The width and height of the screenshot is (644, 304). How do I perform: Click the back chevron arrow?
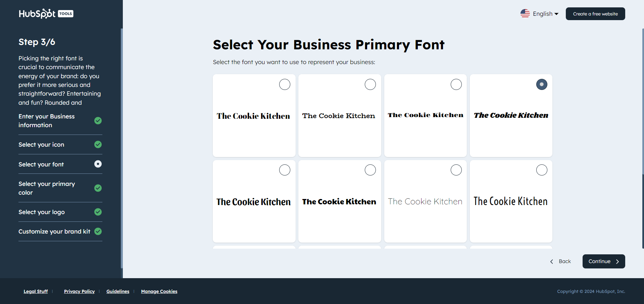pos(551,261)
